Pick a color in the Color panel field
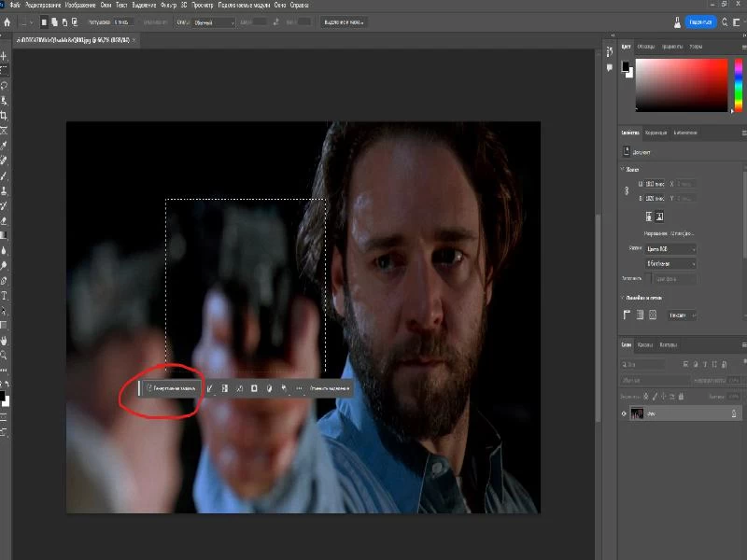The height and width of the screenshot is (560, 747). 682,85
